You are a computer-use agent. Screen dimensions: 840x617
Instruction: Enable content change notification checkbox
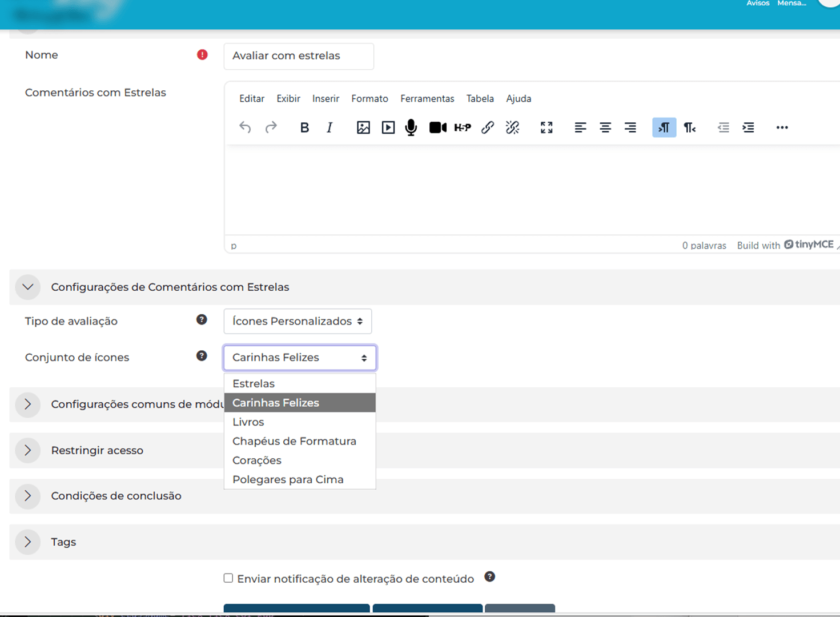(x=228, y=578)
